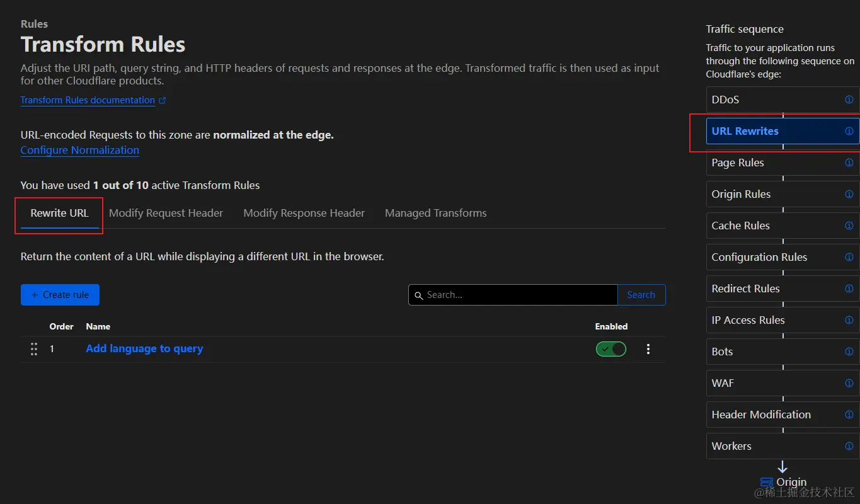Switch to Modify Request Header tab
860x504 pixels.
tap(166, 213)
